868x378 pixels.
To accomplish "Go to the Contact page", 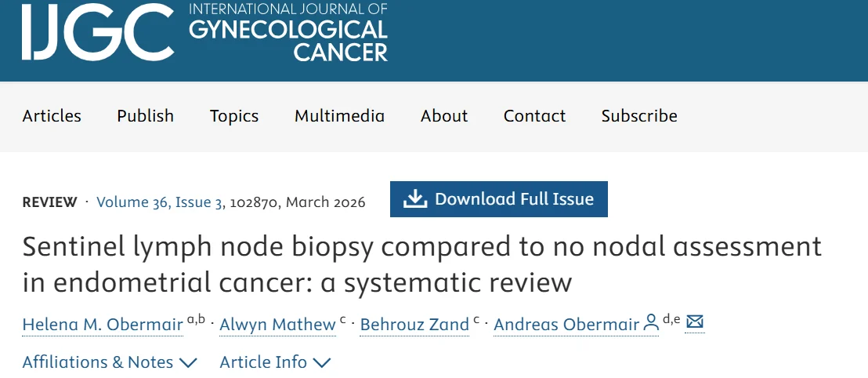I will pyautogui.click(x=534, y=116).
